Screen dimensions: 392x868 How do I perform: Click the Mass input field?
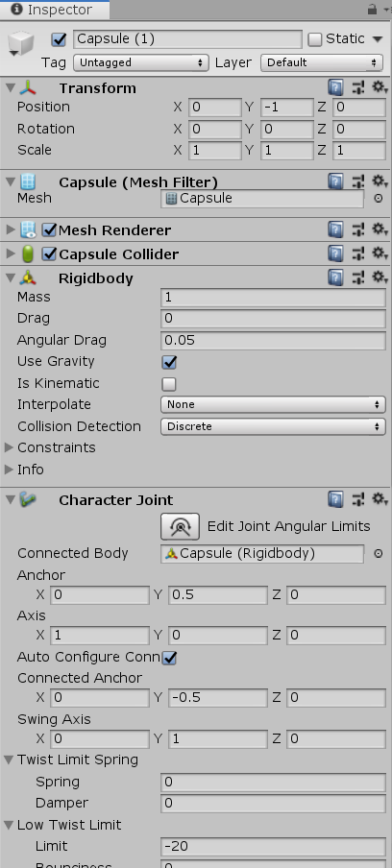pos(273,298)
